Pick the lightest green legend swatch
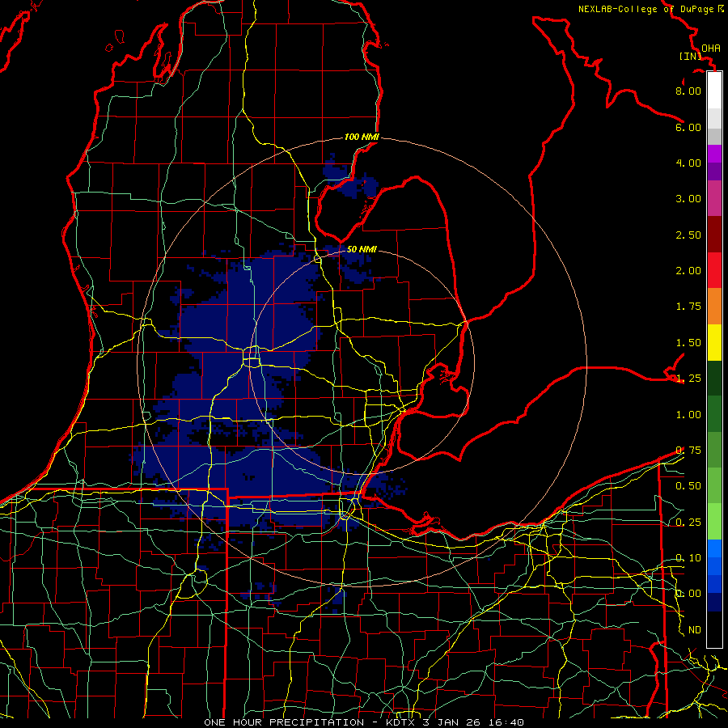The width and height of the screenshot is (728, 728). [714, 522]
